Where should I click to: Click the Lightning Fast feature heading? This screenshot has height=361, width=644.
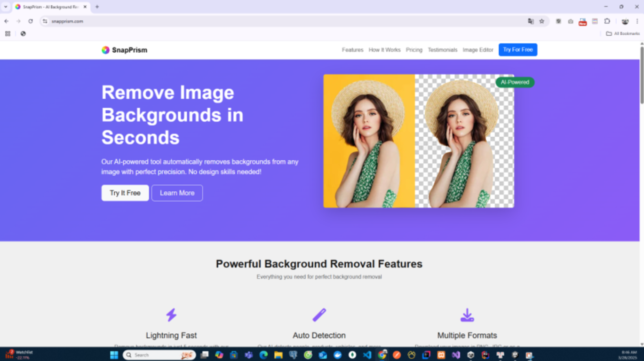point(171,335)
